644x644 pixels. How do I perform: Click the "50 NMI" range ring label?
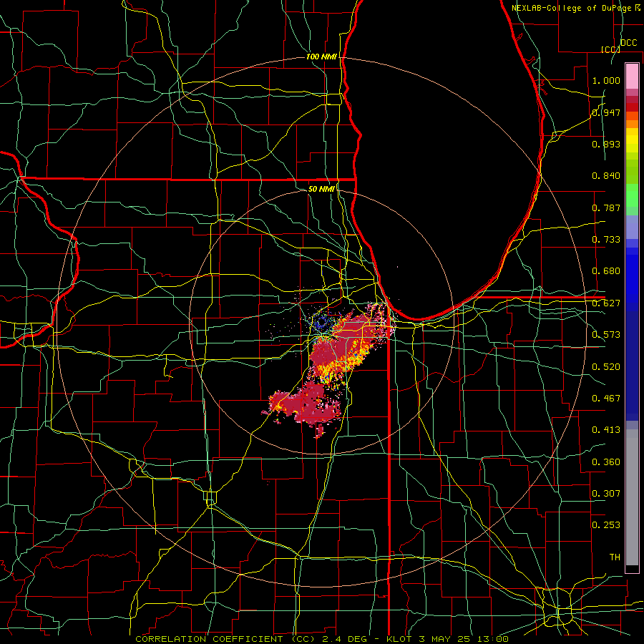pyautogui.click(x=321, y=189)
